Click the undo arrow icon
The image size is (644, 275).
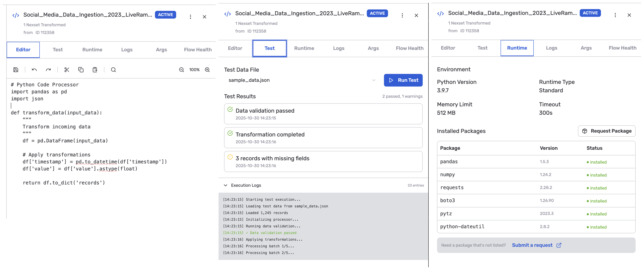pos(34,70)
